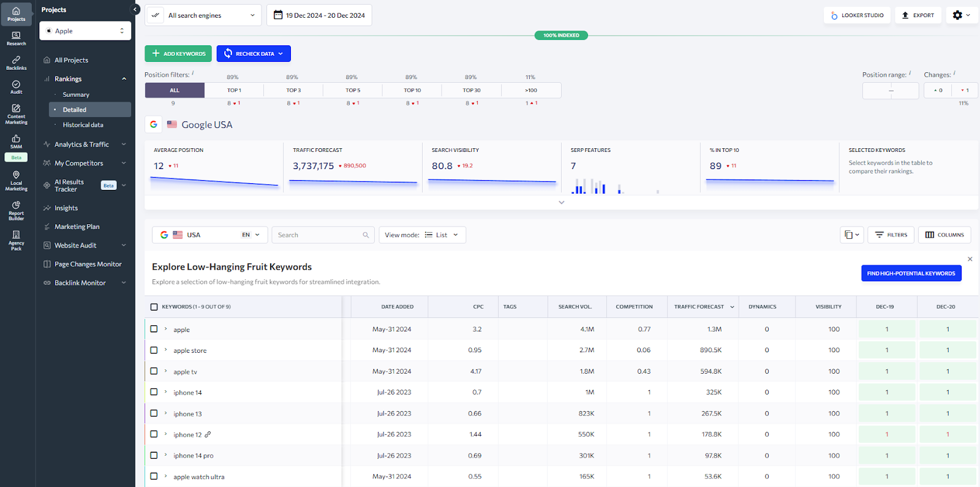Select the TOP 10 position filter

click(412, 90)
